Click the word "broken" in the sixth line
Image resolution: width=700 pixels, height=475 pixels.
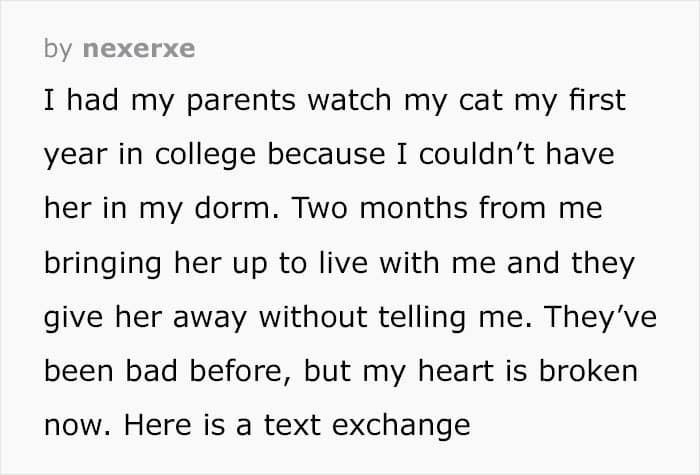[588, 371]
